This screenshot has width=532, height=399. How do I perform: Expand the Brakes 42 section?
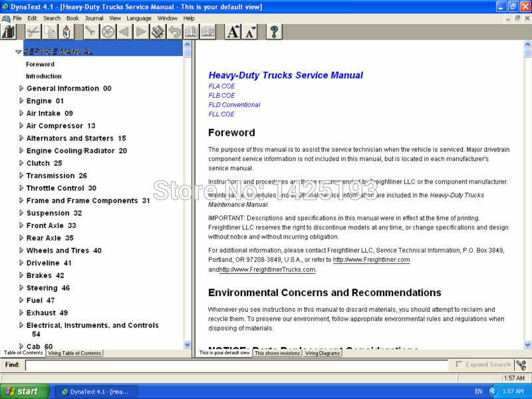point(21,275)
